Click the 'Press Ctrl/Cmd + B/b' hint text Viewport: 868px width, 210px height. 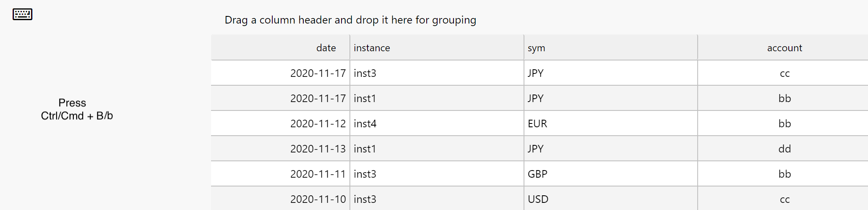click(x=77, y=109)
